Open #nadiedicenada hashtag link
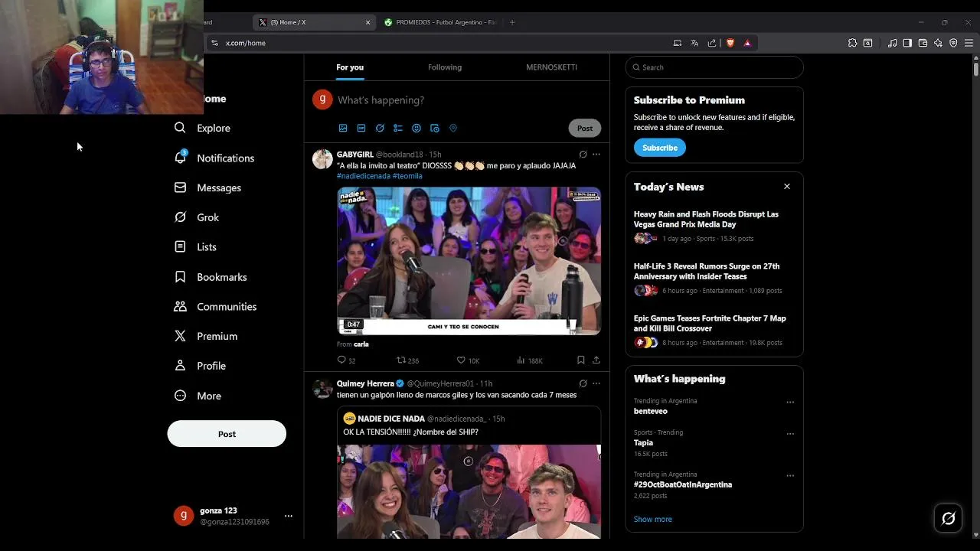This screenshot has height=551, width=980. click(x=364, y=176)
